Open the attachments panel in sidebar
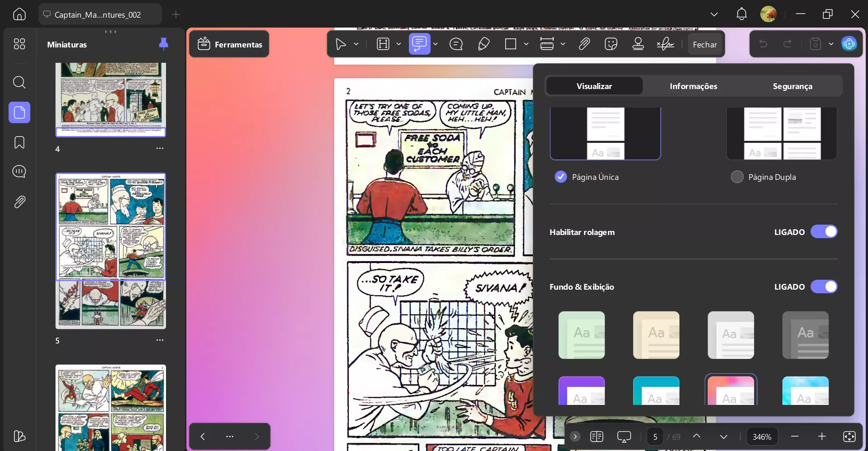 pos(19,202)
